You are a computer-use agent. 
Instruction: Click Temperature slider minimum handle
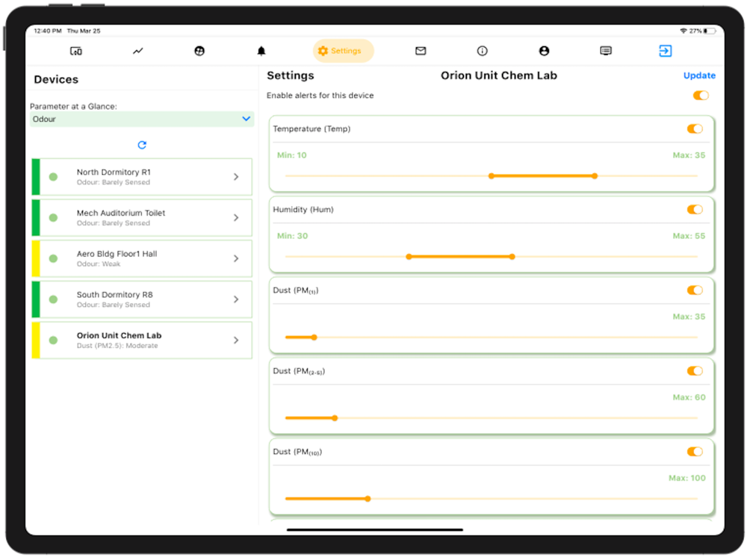492,176
